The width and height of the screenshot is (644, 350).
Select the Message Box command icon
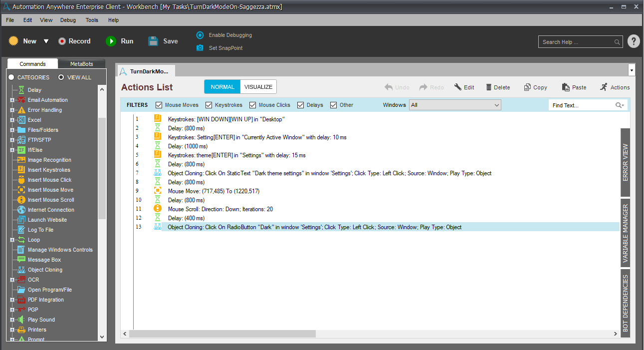[21, 260]
